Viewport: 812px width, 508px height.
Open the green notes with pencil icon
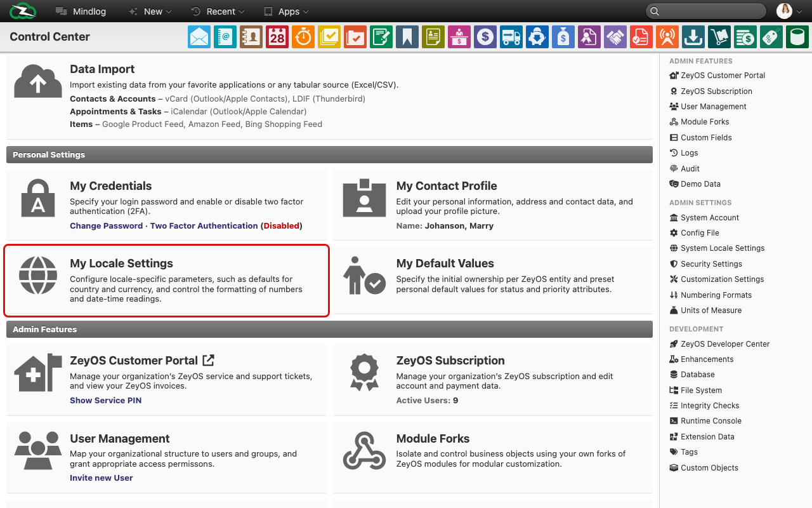(x=381, y=37)
